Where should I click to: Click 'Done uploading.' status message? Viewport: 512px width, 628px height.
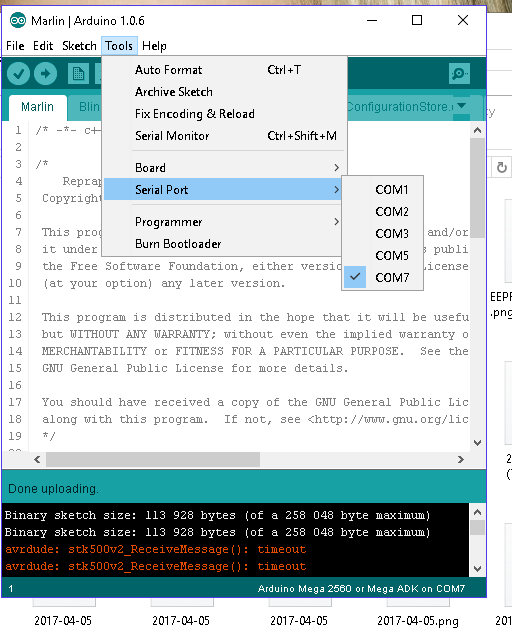[53, 489]
